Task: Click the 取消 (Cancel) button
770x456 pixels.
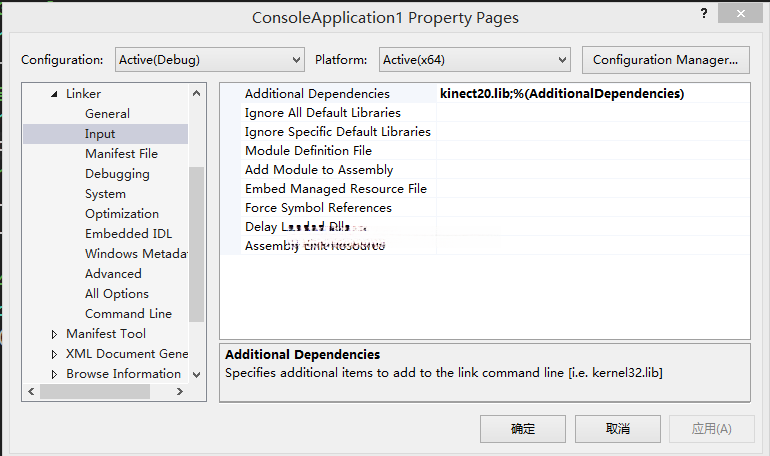Action: pyautogui.click(x=617, y=429)
